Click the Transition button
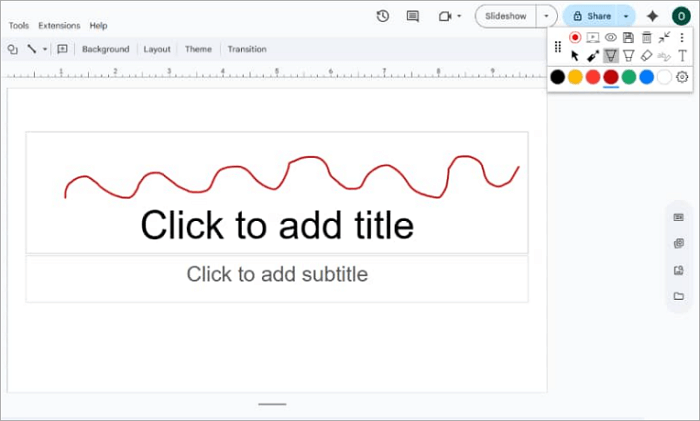The height and width of the screenshot is (421, 700). point(247,49)
